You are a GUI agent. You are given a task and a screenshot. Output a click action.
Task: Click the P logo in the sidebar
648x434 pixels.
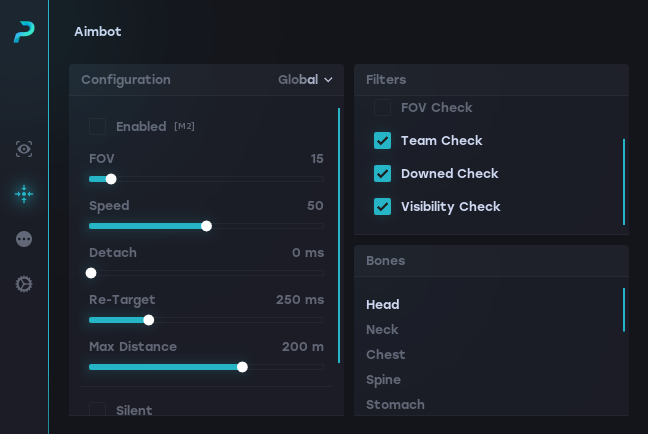point(24,32)
